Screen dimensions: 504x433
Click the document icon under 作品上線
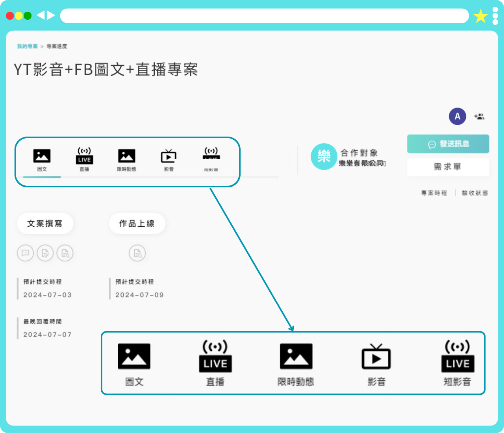(137, 253)
